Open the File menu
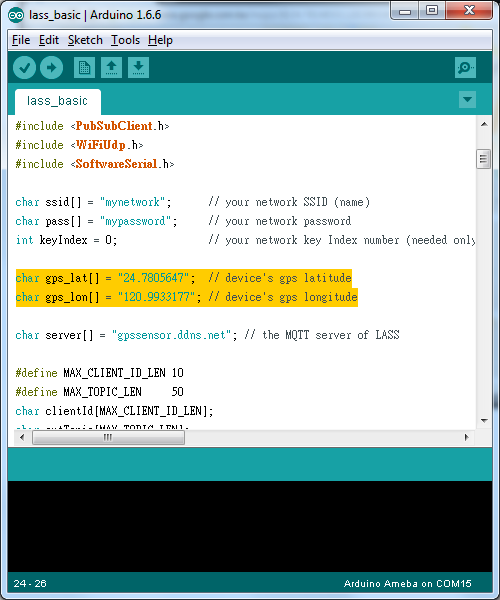Image resolution: width=500 pixels, height=600 pixels. [x=21, y=40]
